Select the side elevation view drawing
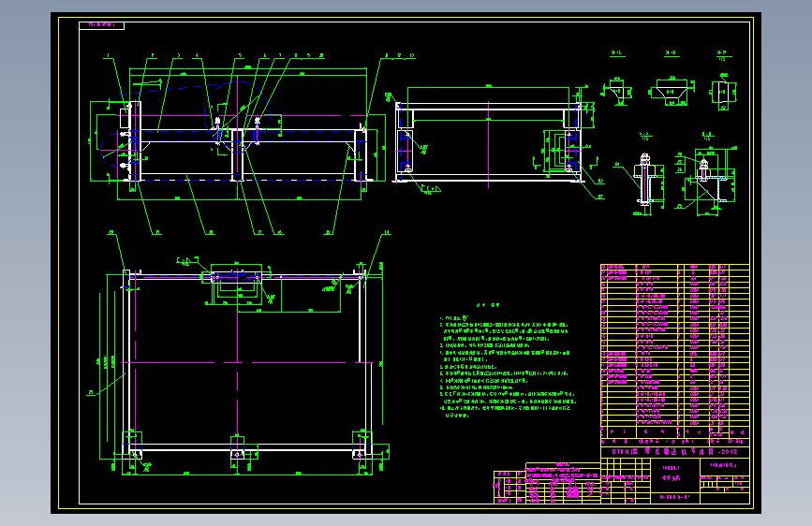Image resolution: width=812 pixels, height=526 pixels. pos(490,138)
